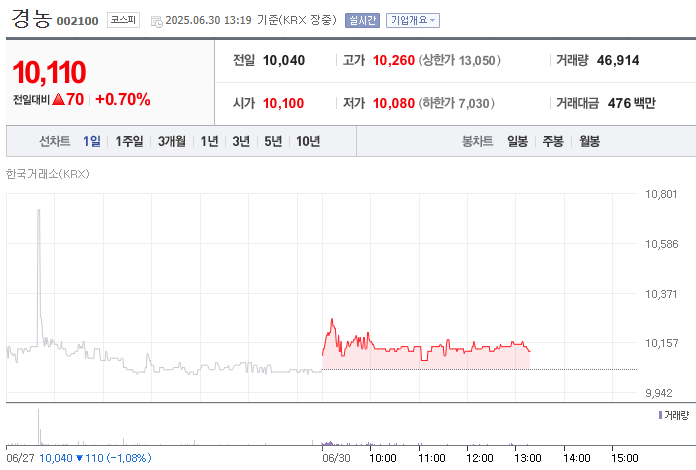Click the 14:00 time axis label
696x470 pixels.
pos(577,458)
